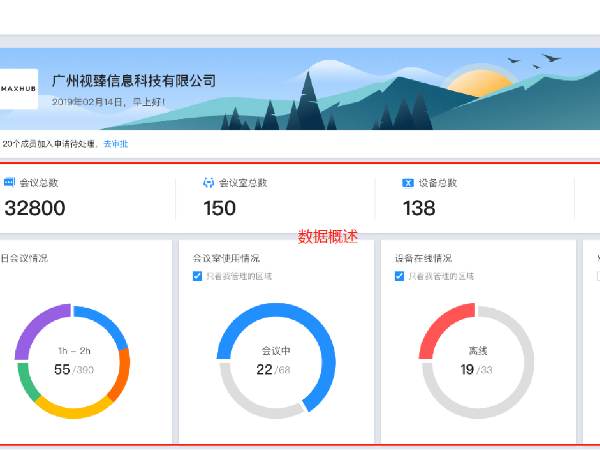Click the 会议室总数 icon

click(208, 183)
